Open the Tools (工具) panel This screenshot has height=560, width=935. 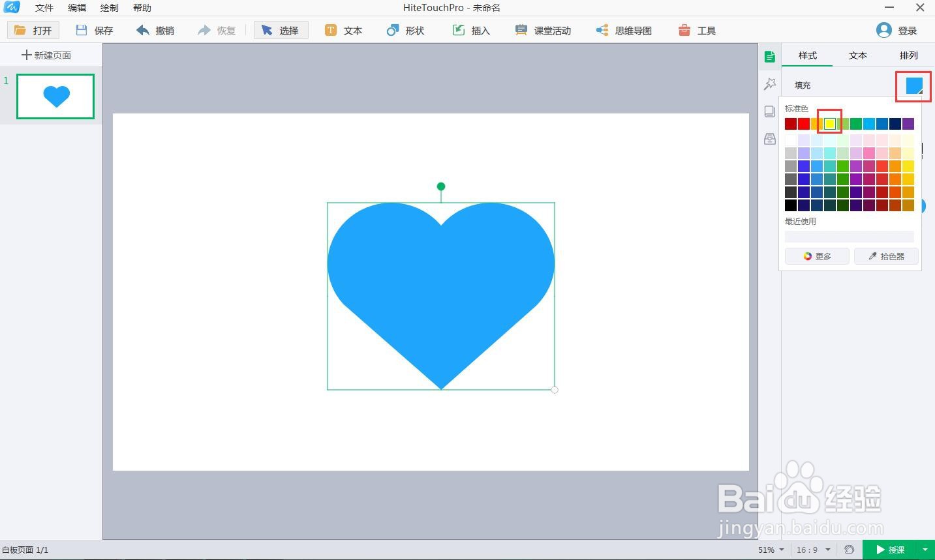(x=697, y=30)
